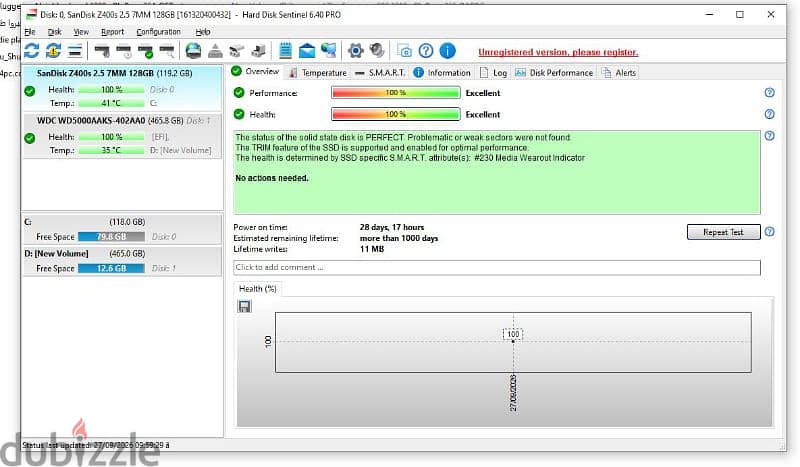Open the Report menu
This screenshot has width=800, height=467.
(112, 32)
